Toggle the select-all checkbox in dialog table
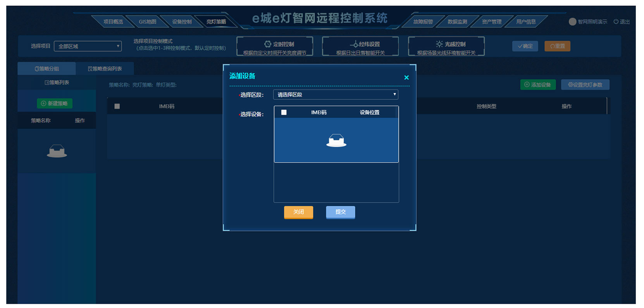644x308 pixels. (284, 112)
